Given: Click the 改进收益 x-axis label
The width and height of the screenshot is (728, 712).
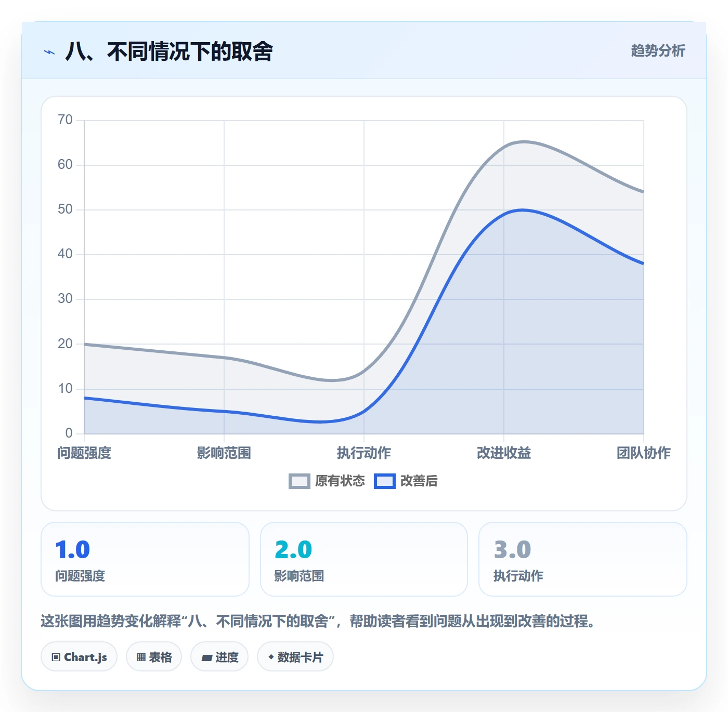Looking at the screenshot, I should [504, 453].
